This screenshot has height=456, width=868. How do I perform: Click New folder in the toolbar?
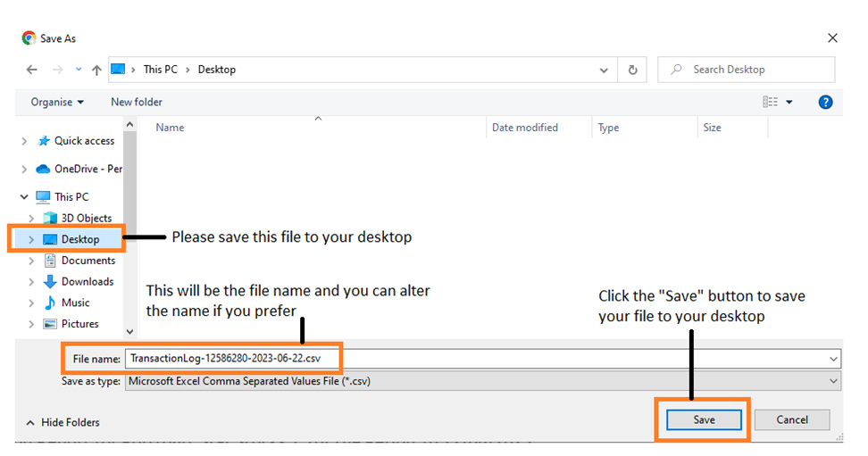[137, 103]
